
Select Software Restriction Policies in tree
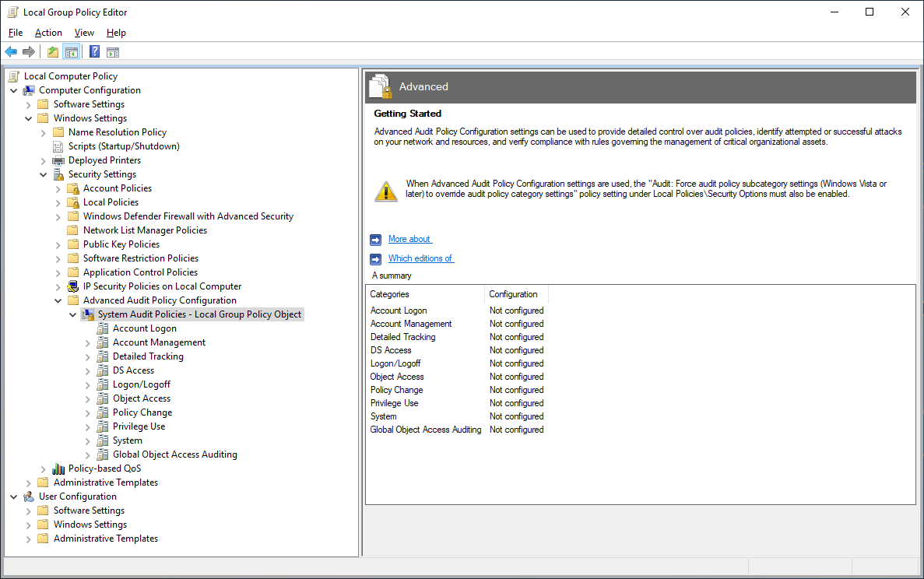click(141, 258)
